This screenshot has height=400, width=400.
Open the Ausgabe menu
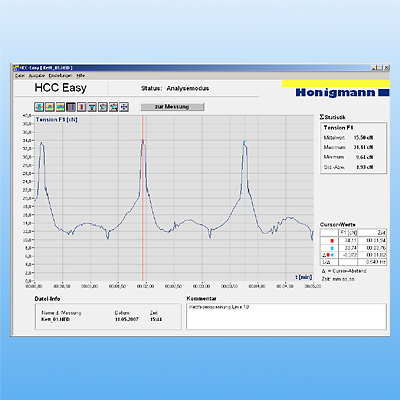36,76
